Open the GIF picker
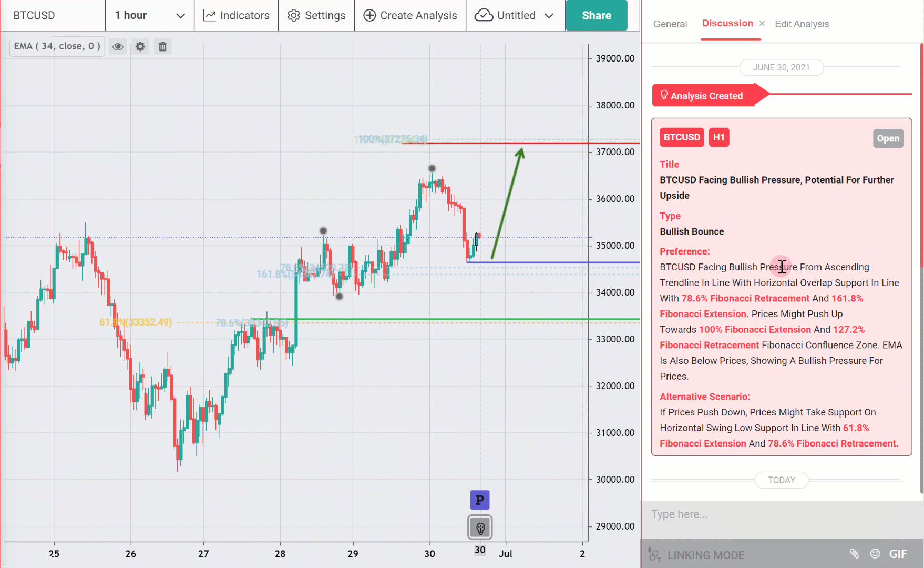Image resolution: width=924 pixels, height=568 pixels. 898,554
